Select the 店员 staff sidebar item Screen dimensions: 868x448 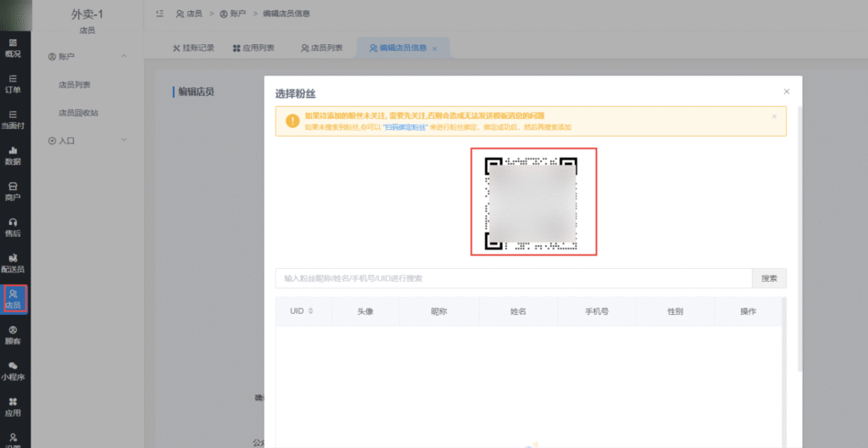pos(13,300)
